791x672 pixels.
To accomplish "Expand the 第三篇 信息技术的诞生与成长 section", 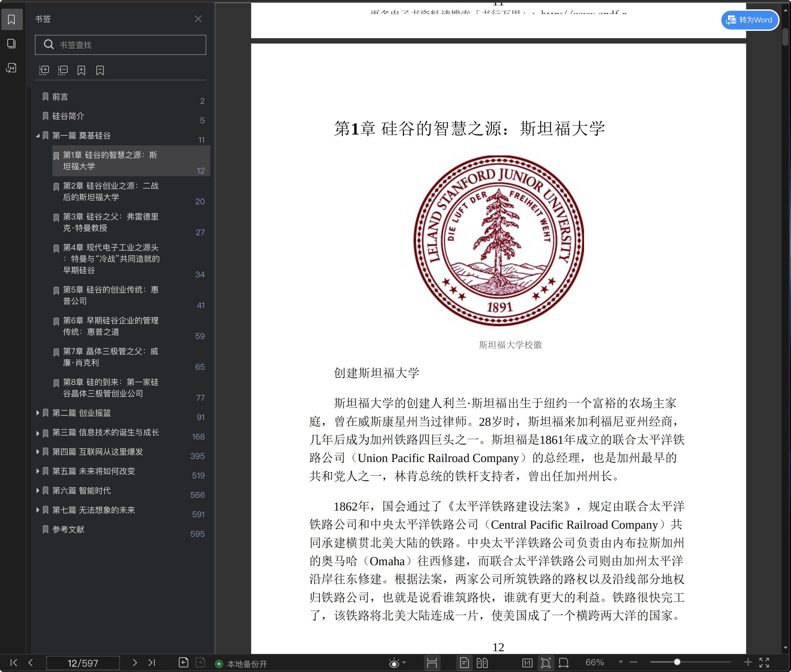I will pos(38,433).
